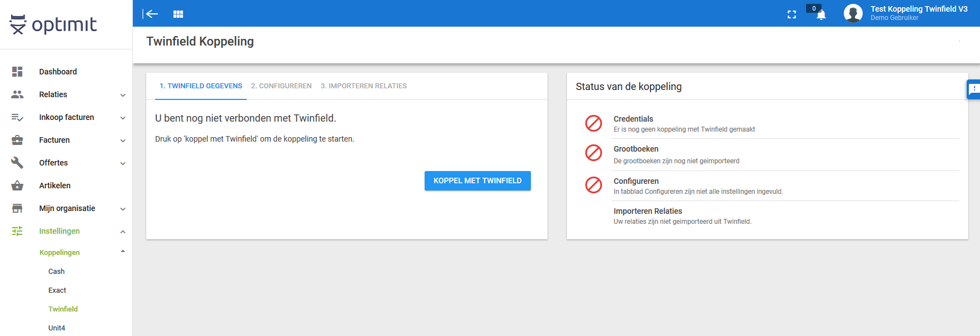Click the Optimit logo
This screenshot has height=336, width=980.
tap(53, 24)
